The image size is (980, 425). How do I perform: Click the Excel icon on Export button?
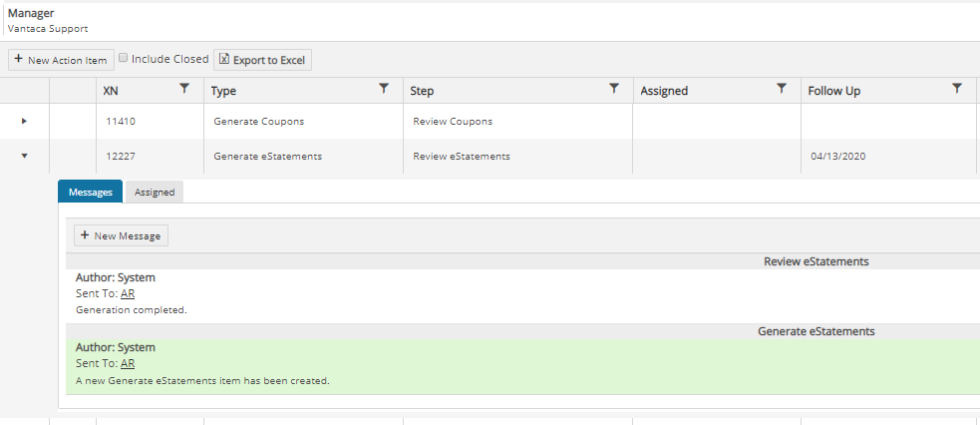coord(224,60)
